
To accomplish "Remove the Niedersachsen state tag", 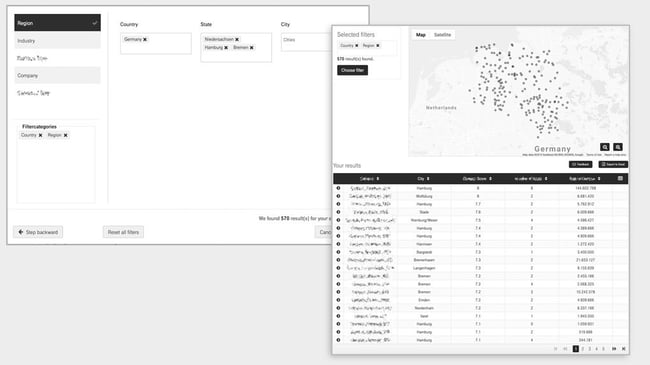I will tap(237, 39).
